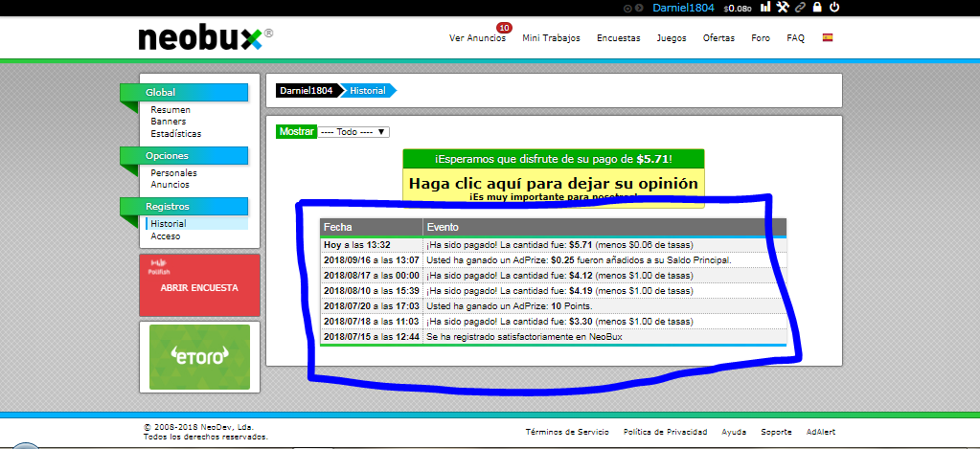Click the AdPrize 10 Points event row
This screenshot has height=449, width=980.
tap(605, 306)
